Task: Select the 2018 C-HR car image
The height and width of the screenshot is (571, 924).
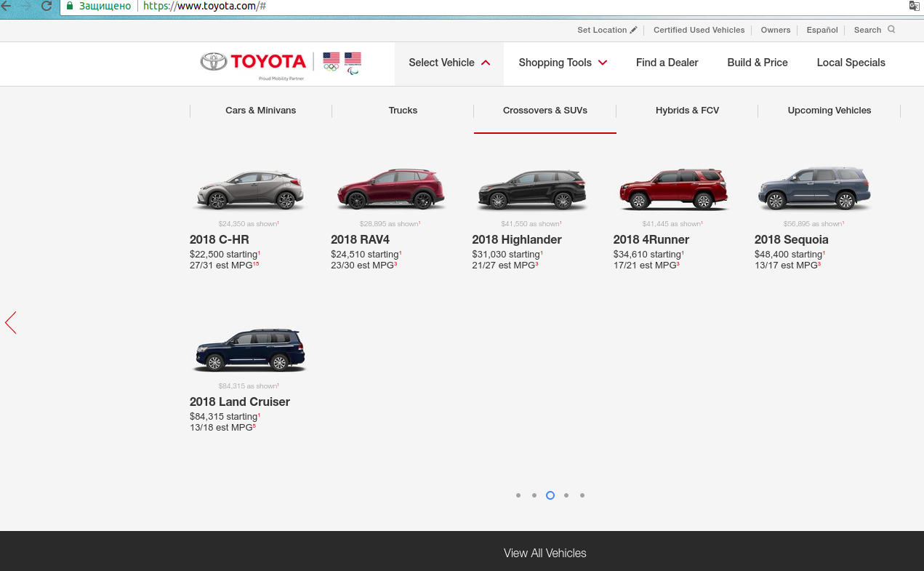Action: (249, 189)
